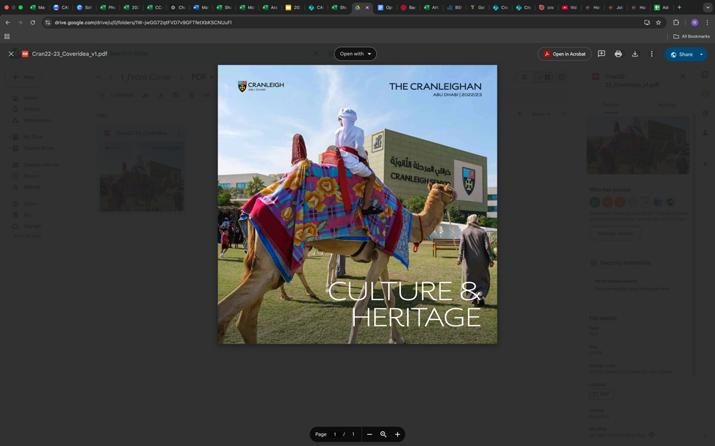Zoom out with the minus button

[x=369, y=434]
